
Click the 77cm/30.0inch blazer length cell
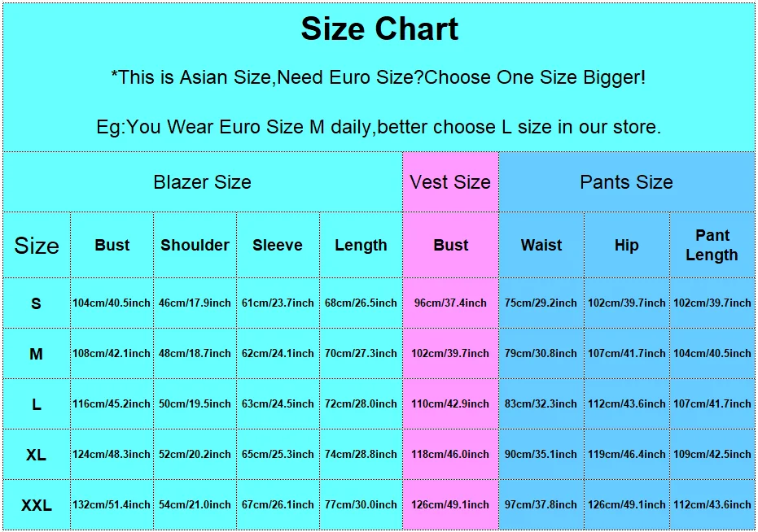pyautogui.click(x=361, y=504)
